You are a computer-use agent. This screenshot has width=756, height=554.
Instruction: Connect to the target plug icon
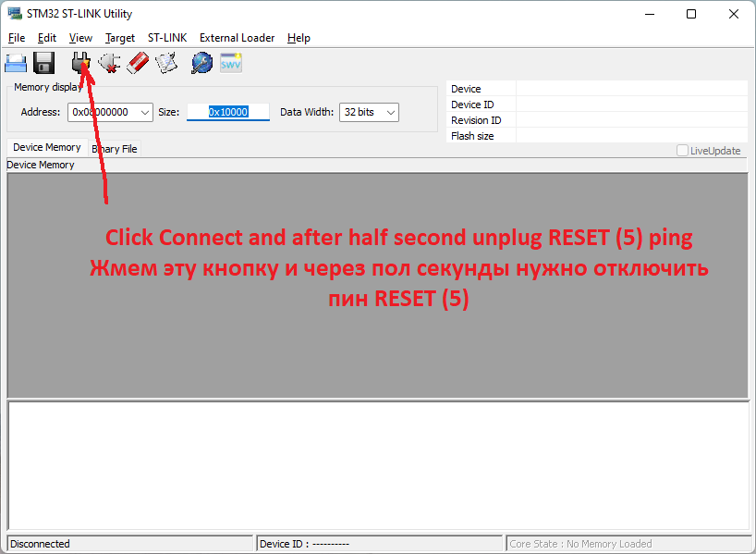pyautogui.click(x=81, y=63)
